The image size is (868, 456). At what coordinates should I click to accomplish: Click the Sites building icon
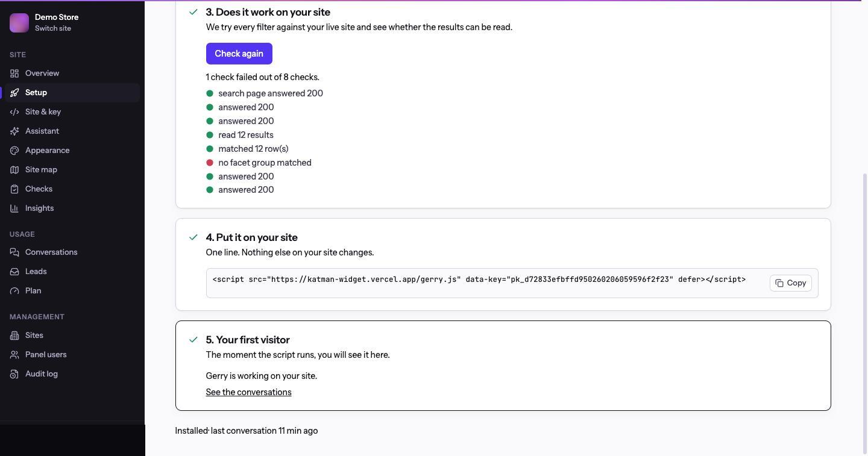(x=14, y=336)
